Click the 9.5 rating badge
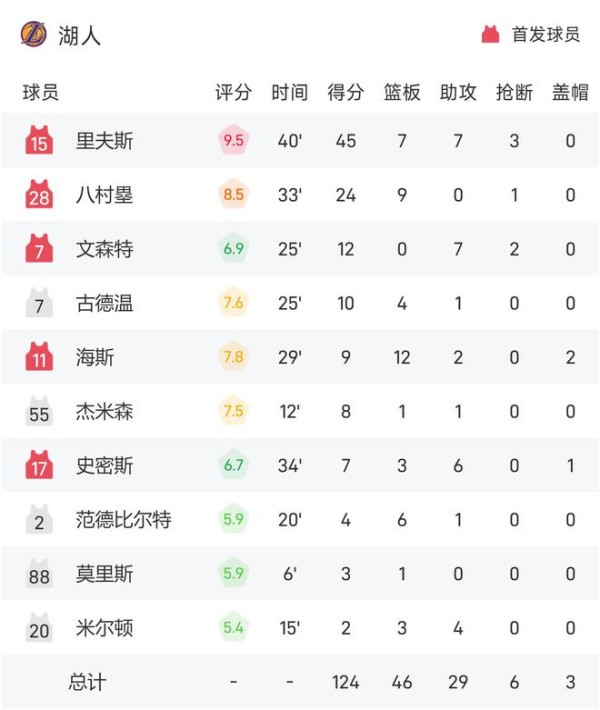The width and height of the screenshot is (600, 710). pos(233,140)
